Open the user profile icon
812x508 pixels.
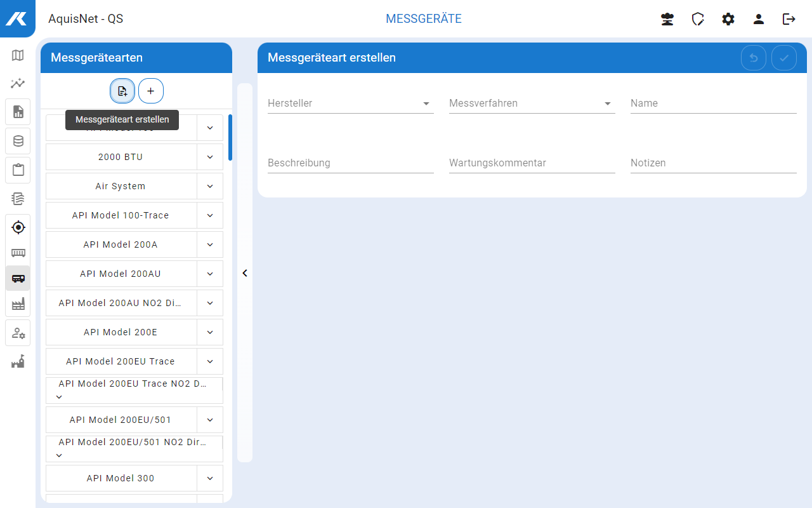pos(759,19)
